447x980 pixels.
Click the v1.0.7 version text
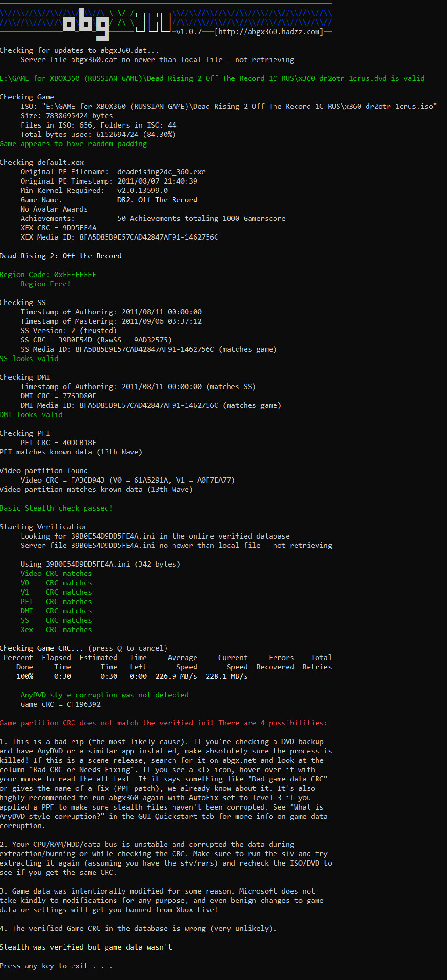coord(189,32)
